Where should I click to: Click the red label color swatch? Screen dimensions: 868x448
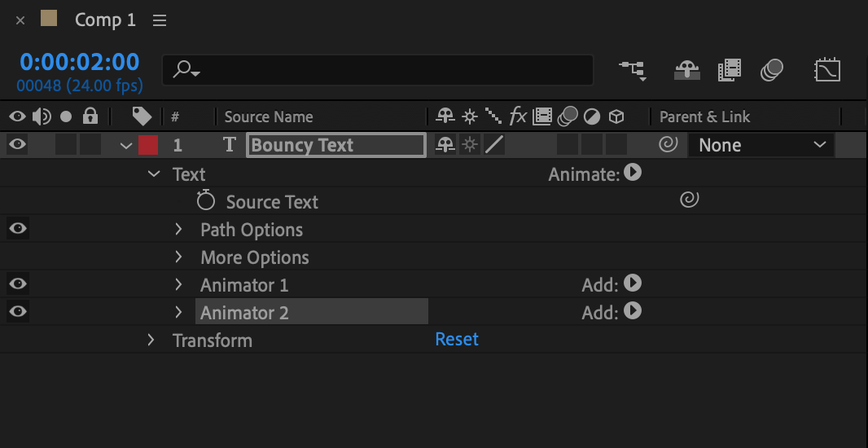(x=147, y=145)
